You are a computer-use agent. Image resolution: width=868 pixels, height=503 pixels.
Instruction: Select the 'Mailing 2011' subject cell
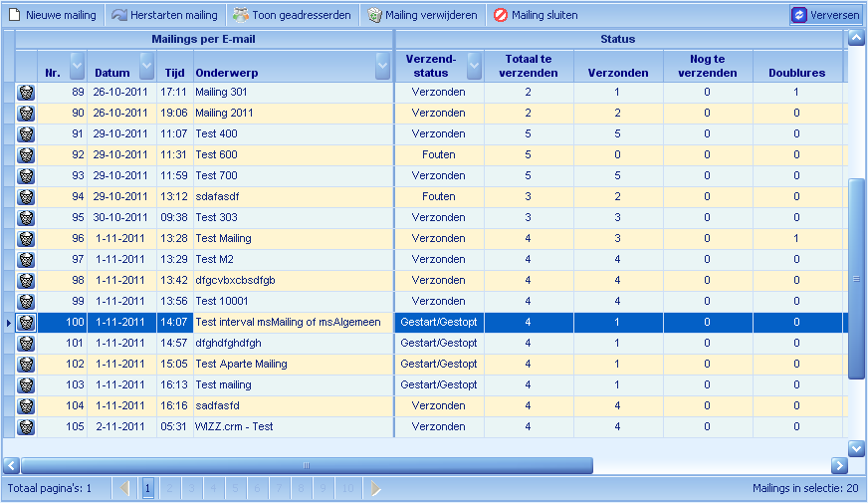[294, 114]
